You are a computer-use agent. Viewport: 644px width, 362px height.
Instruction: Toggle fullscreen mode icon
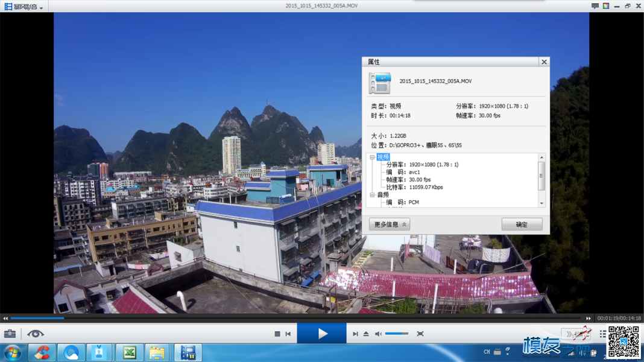420,334
